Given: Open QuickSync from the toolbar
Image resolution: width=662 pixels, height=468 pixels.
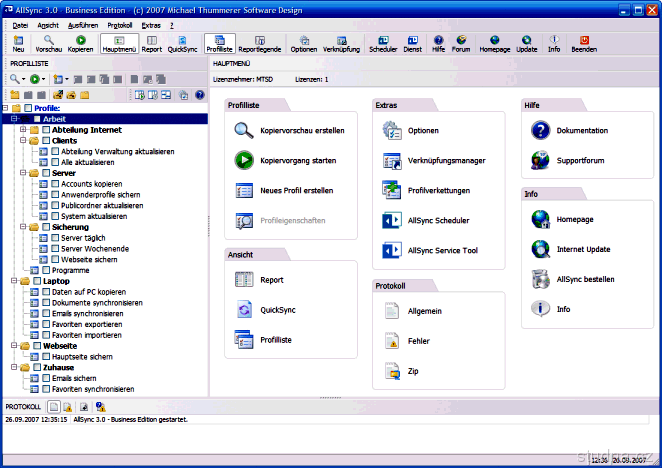Looking at the screenshot, I should pos(183,42).
